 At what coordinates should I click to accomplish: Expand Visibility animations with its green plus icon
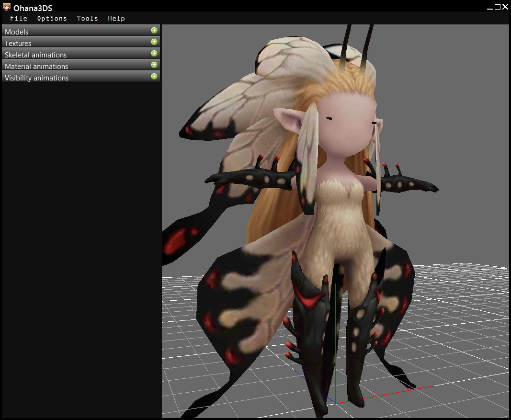[x=154, y=76]
